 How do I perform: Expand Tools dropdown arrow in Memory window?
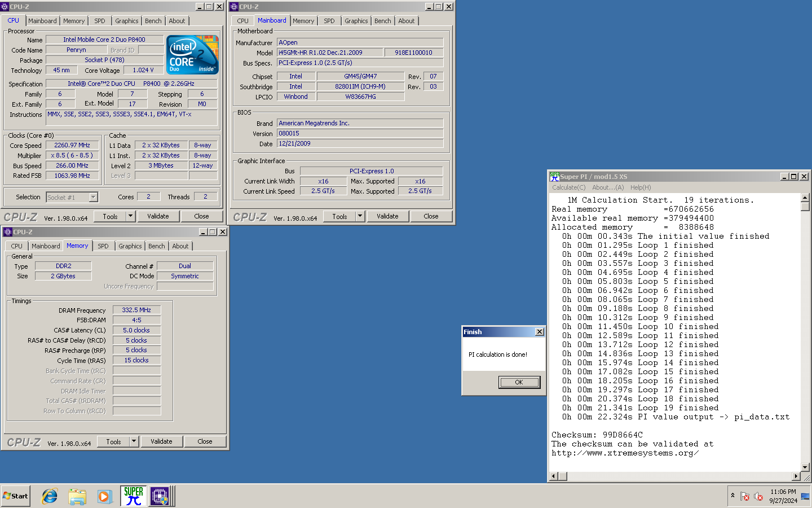coord(134,441)
